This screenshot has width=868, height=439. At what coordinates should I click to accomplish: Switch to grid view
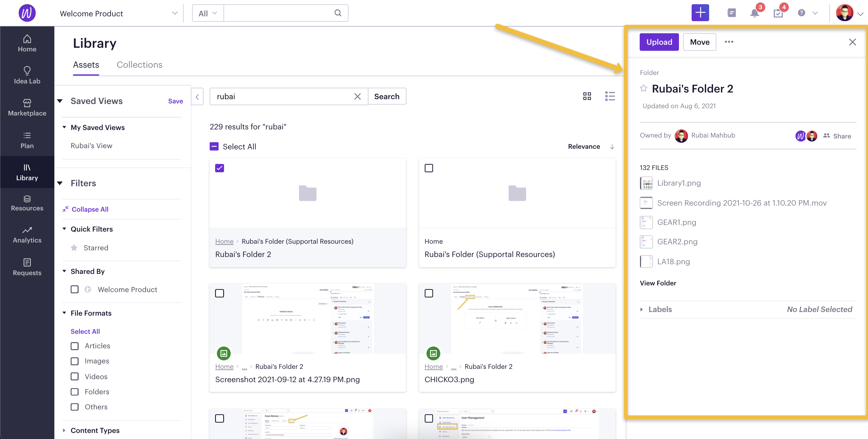tap(587, 96)
